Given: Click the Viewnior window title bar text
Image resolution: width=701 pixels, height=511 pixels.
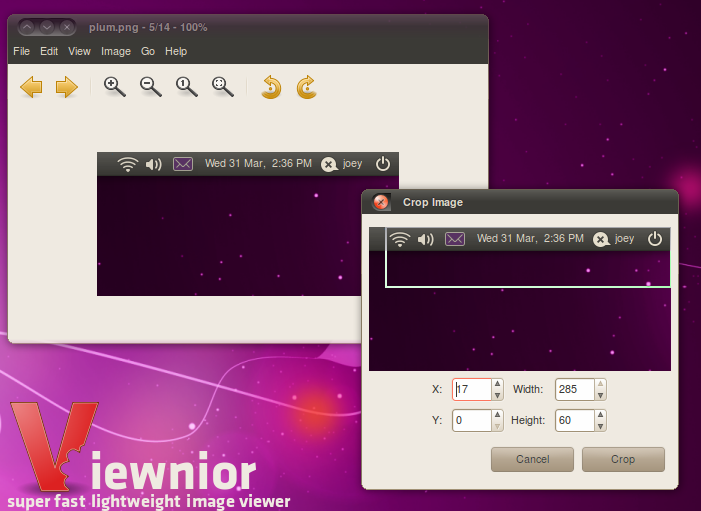Looking at the screenshot, I should pyautogui.click(x=148, y=27).
